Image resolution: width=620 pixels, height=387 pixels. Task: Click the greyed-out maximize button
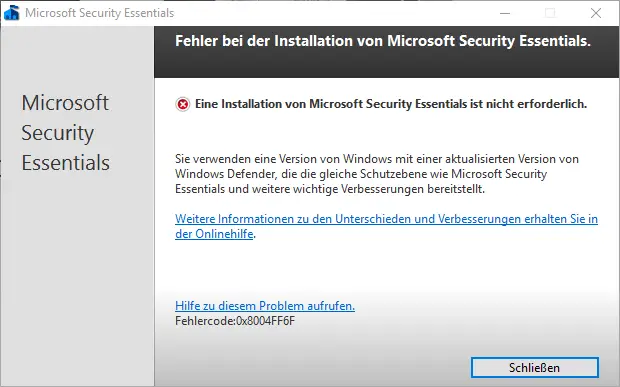[550, 13]
